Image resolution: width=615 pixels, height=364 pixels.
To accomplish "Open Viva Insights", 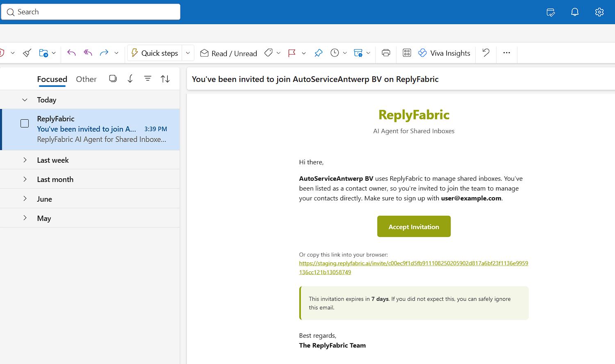I will pos(444,53).
